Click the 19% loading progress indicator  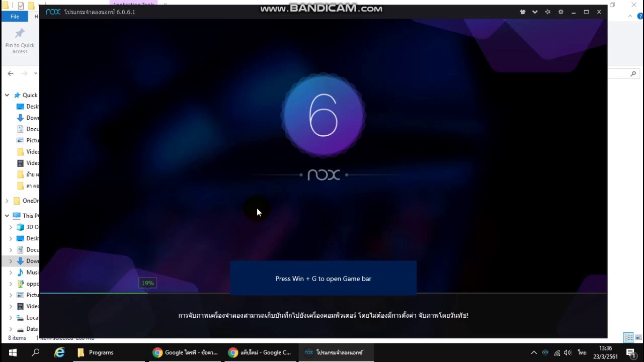tap(147, 283)
